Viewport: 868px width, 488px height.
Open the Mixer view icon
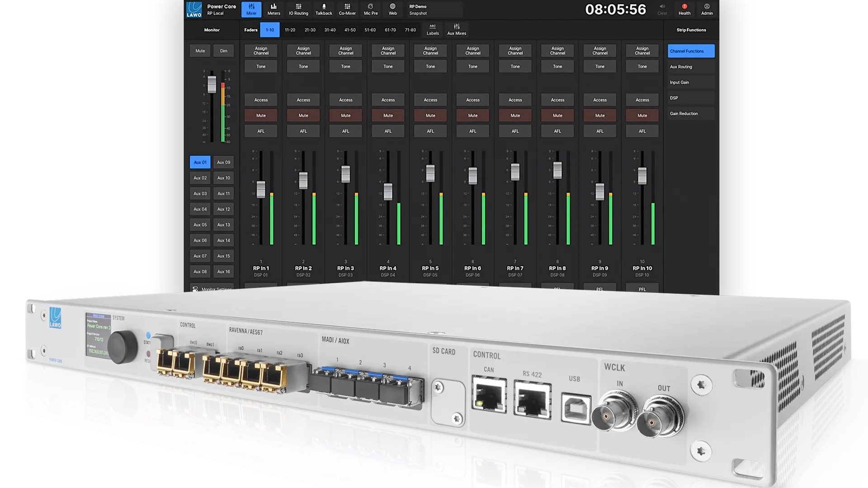tap(251, 9)
